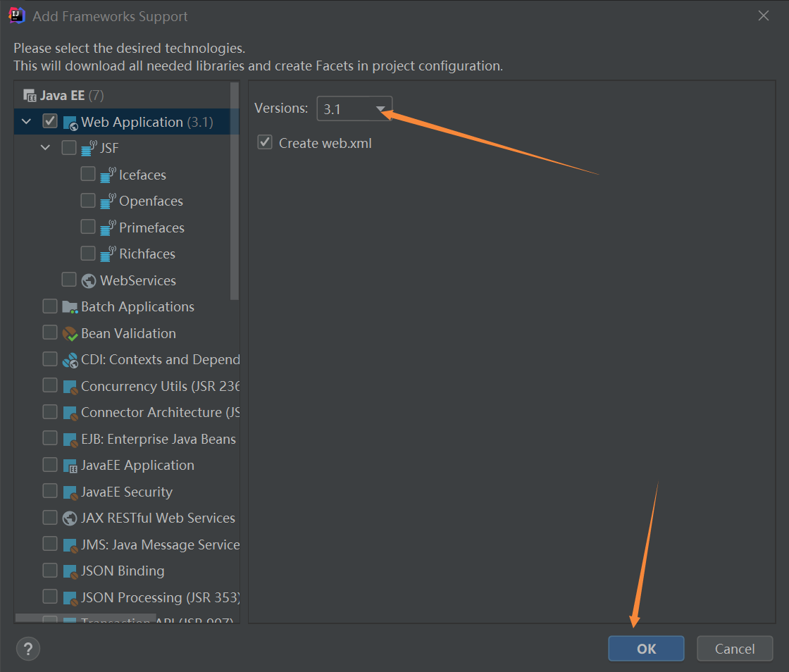Select the JavaEE Security row text
This screenshot has height=672, width=789.
[x=126, y=492]
